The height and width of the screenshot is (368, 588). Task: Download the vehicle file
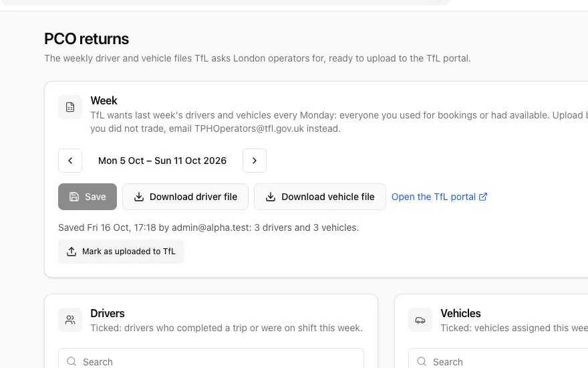pos(320,197)
